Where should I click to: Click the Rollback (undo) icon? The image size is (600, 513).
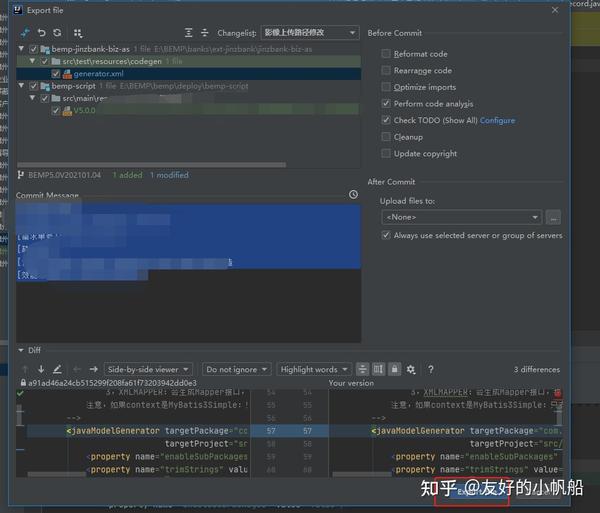[x=41, y=33]
